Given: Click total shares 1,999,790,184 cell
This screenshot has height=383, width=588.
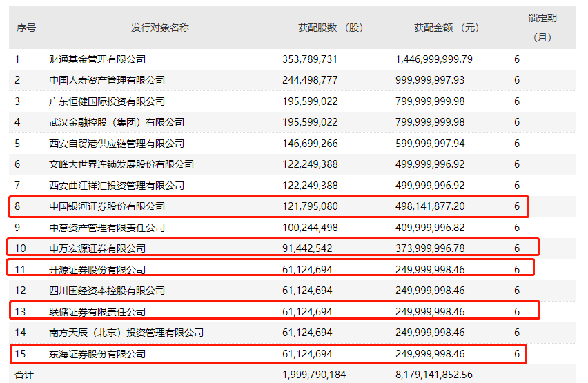Looking at the screenshot, I should (x=314, y=375).
